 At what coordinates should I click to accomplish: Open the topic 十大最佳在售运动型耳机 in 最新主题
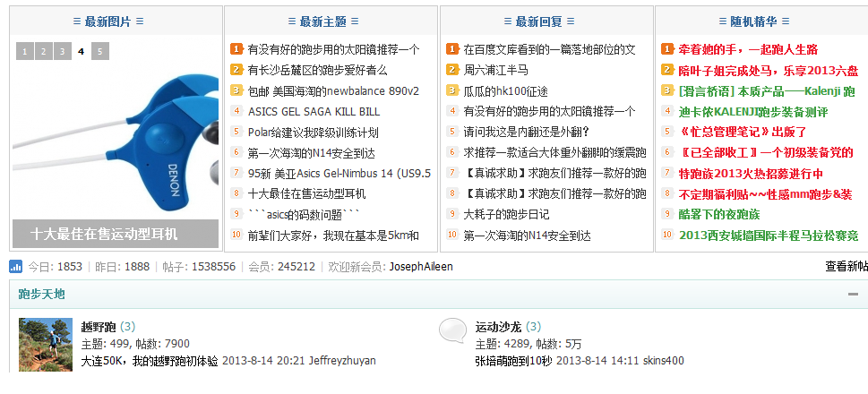point(306,193)
